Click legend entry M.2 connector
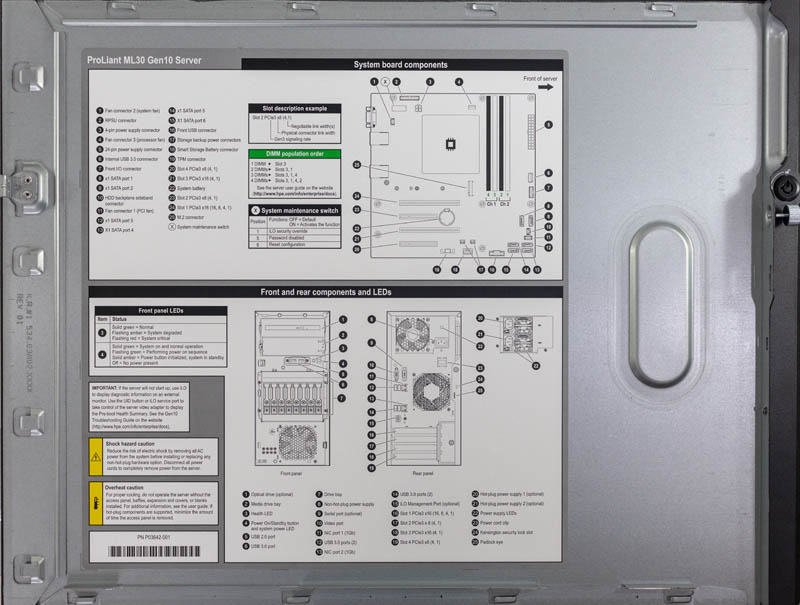800x605 pixels. pos(186,217)
